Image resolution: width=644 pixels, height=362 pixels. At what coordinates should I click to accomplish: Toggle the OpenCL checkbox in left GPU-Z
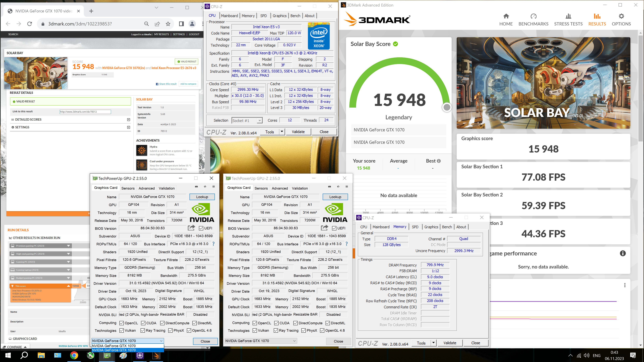coord(122,323)
